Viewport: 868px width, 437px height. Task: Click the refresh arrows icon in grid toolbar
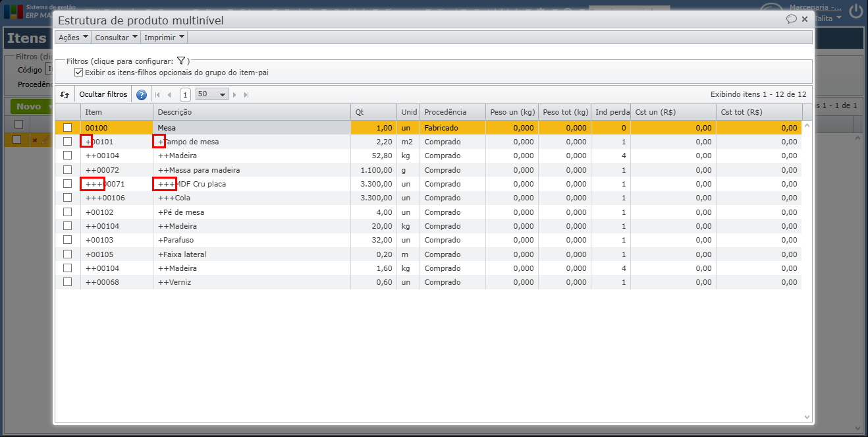[x=65, y=94]
